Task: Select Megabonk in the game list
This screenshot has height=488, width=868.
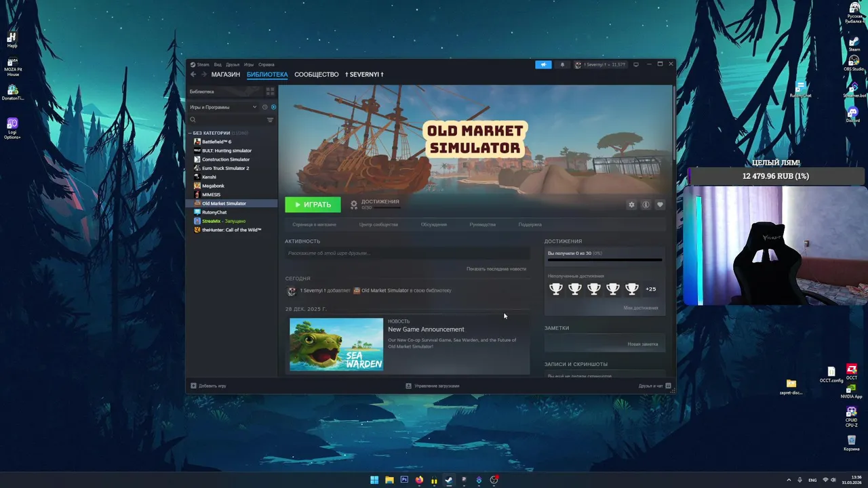Action: 213,186
